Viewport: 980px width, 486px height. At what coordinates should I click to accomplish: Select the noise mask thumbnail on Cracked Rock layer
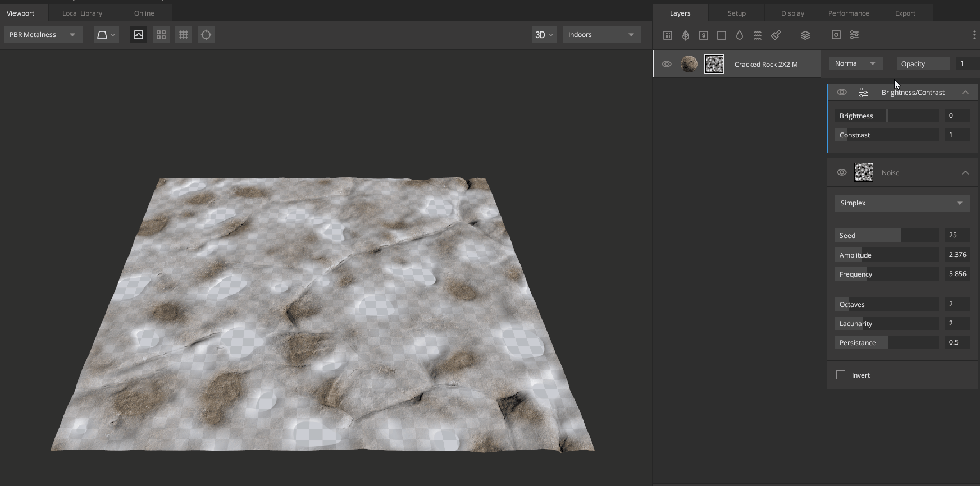coord(714,64)
